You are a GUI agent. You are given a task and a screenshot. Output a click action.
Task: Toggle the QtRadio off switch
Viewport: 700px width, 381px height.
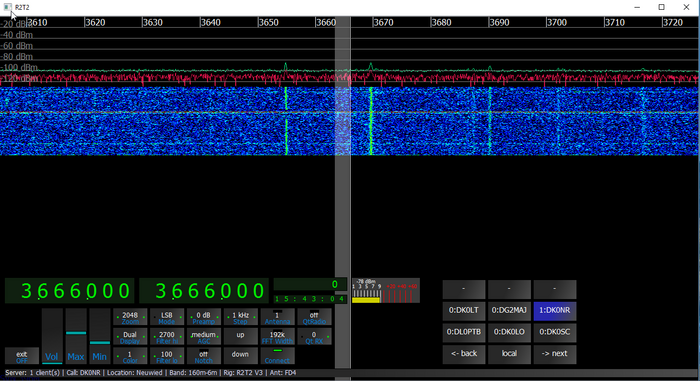(x=314, y=317)
